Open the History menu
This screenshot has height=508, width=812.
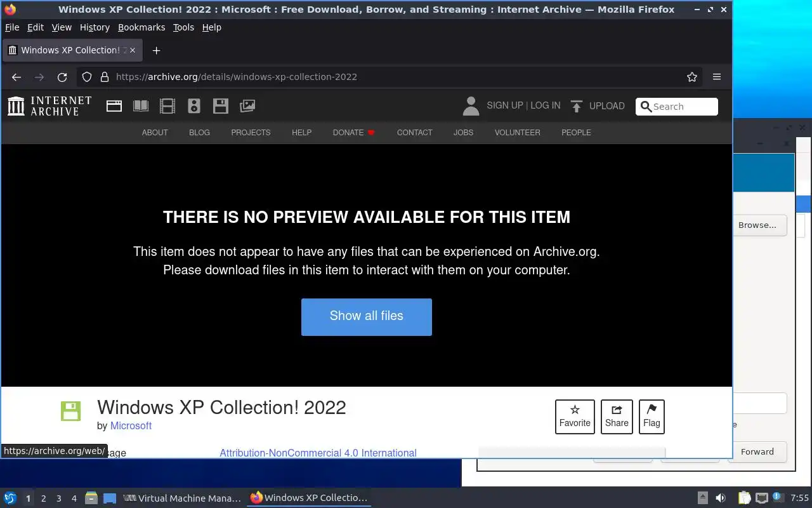pos(95,27)
